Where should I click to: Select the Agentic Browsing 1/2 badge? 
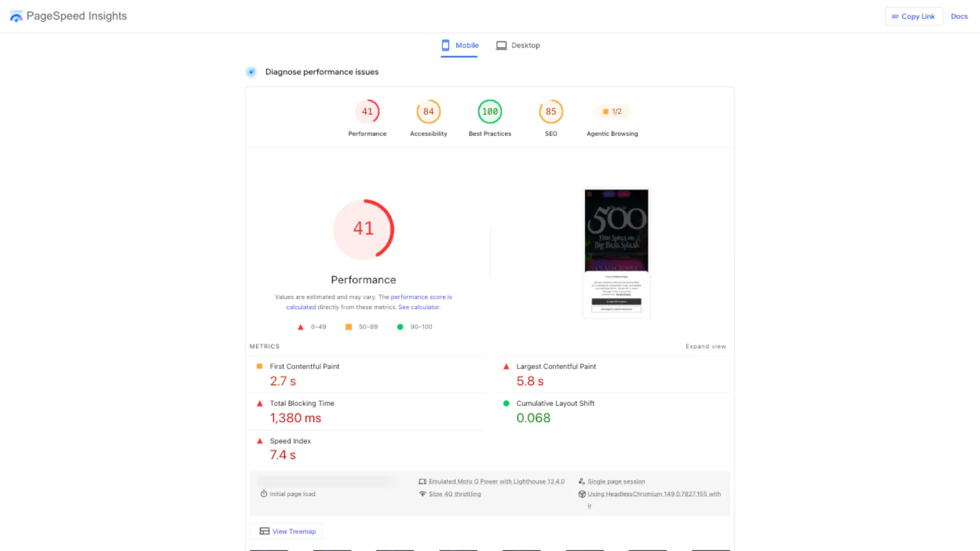pyautogui.click(x=612, y=111)
